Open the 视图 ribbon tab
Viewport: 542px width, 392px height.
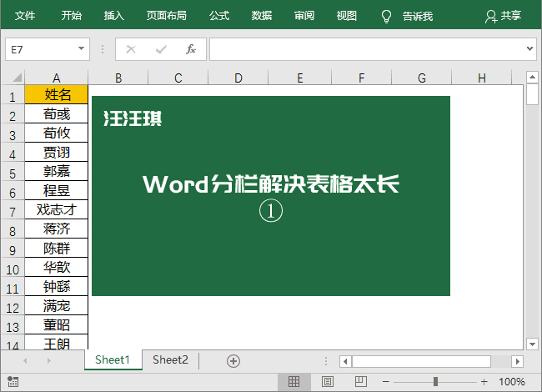(347, 16)
